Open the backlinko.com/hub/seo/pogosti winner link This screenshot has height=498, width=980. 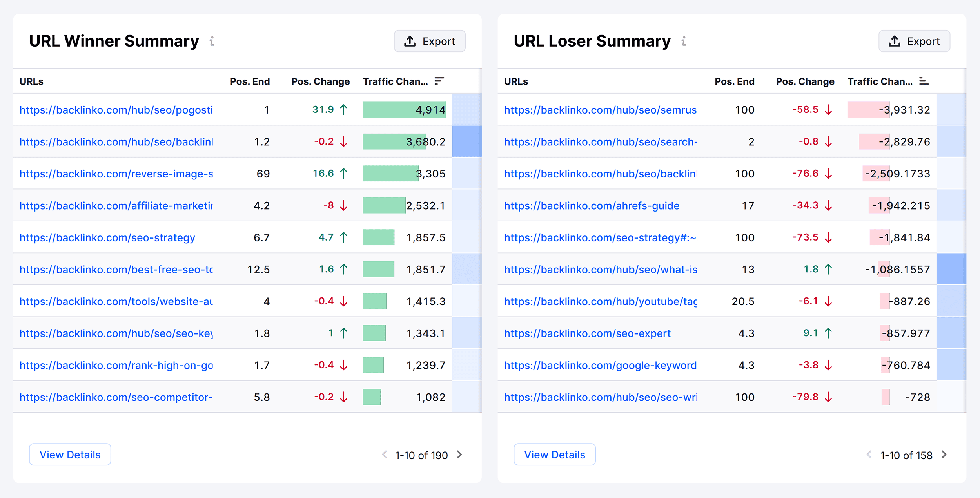116,110
